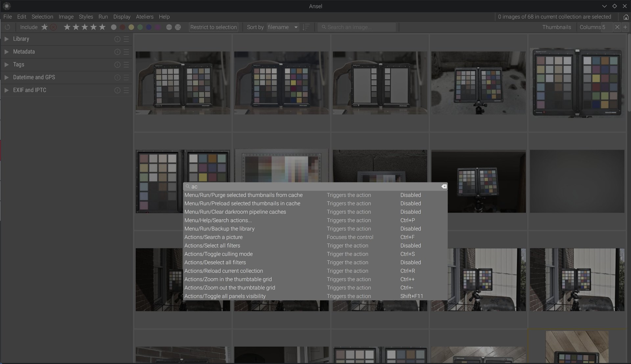Click the Search an image field
The width and height of the screenshot is (631, 364).
click(x=357, y=27)
